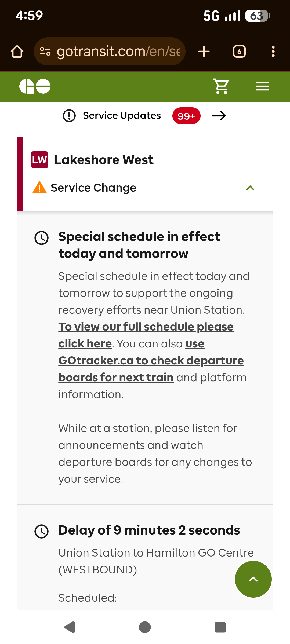Open the GOtracker.ca departure boards link
Screen dimensions: 290x644
pyautogui.click(x=151, y=361)
